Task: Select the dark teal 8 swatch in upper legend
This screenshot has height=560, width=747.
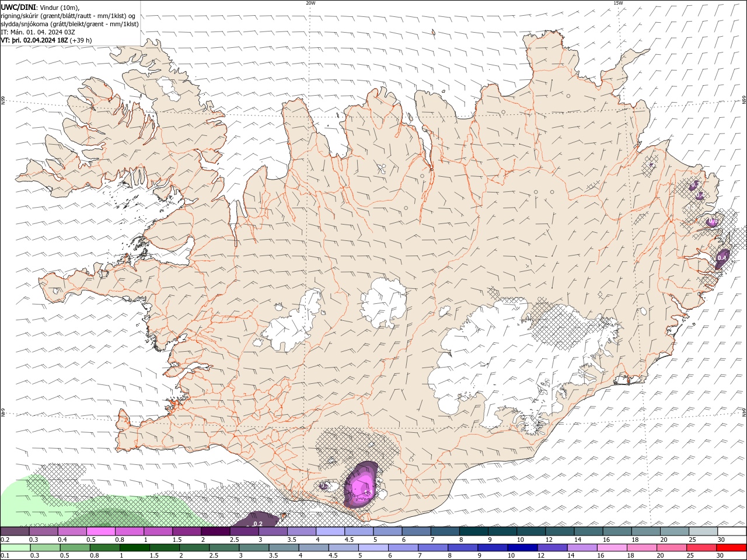Action: pos(473,531)
